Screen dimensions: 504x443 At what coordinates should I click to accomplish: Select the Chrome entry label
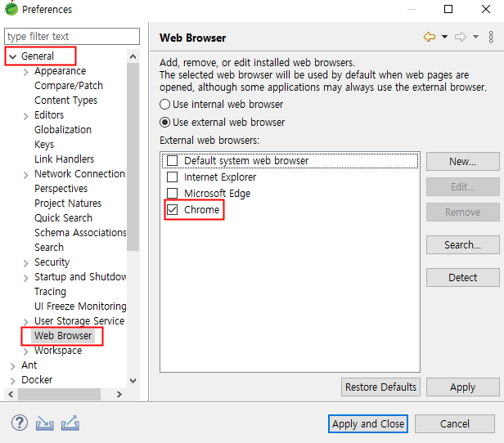click(x=201, y=209)
